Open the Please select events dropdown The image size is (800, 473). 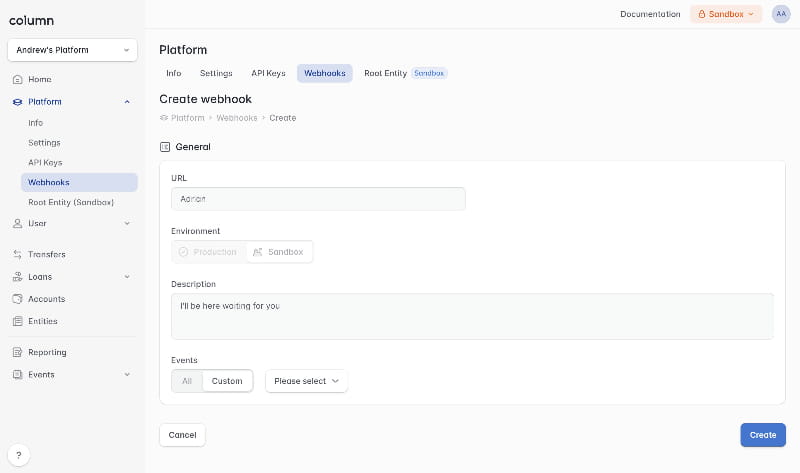pos(306,381)
